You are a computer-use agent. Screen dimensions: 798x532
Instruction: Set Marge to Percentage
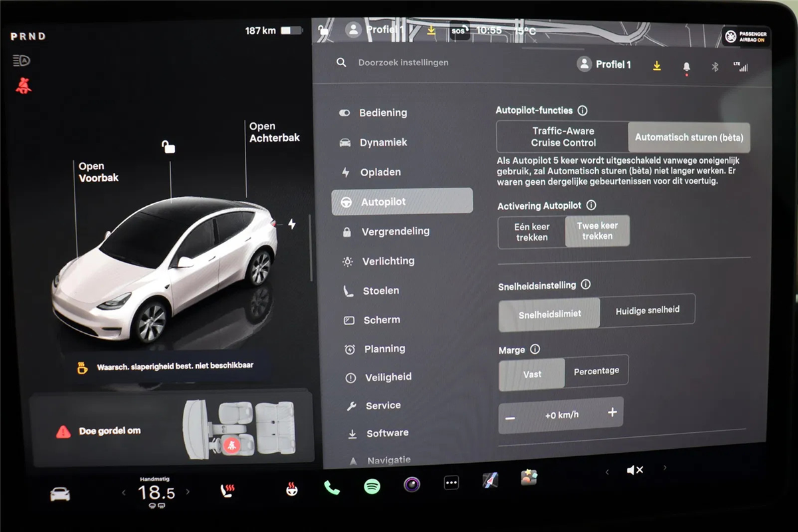point(596,371)
